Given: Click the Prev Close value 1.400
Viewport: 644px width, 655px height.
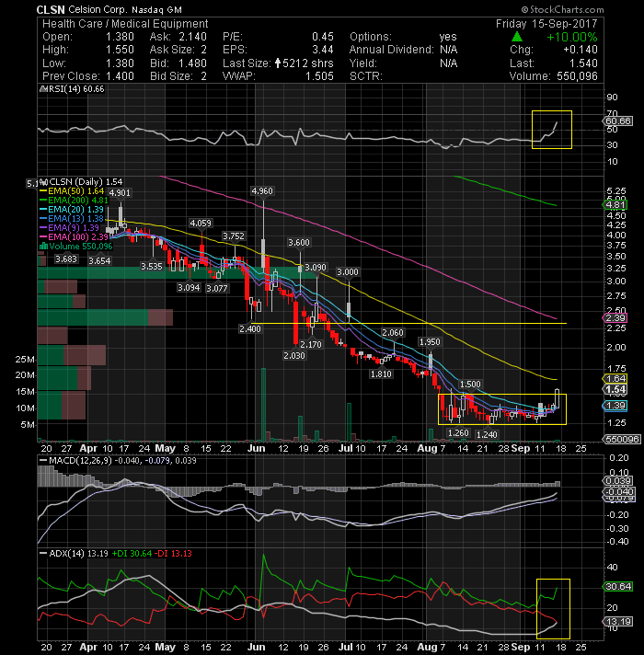Looking at the screenshot, I should tap(120, 76).
